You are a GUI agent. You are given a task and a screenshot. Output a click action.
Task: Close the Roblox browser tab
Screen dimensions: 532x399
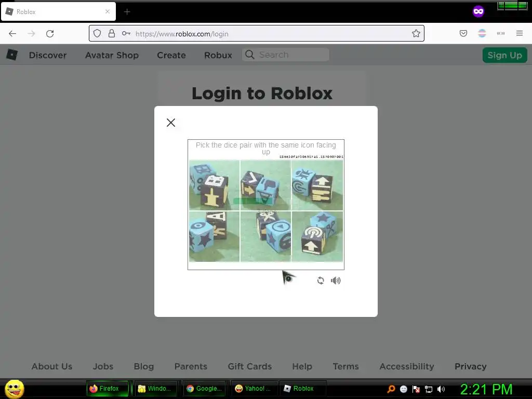click(108, 11)
